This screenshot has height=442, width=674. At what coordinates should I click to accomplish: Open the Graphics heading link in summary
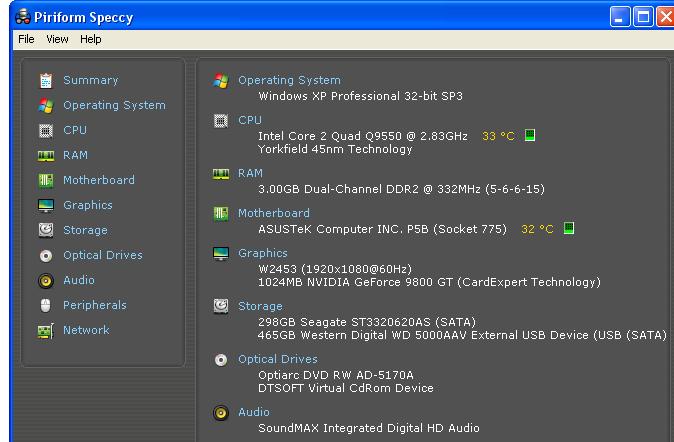pyautogui.click(x=263, y=253)
